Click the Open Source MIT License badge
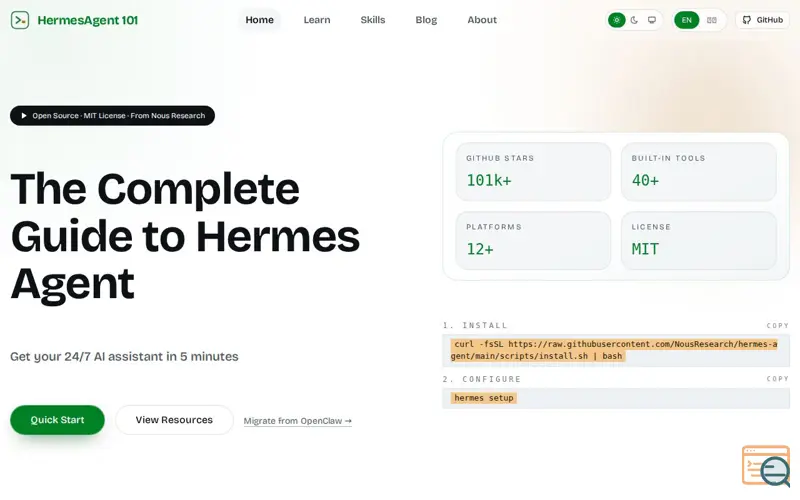This screenshot has width=800, height=500. (112, 116)
